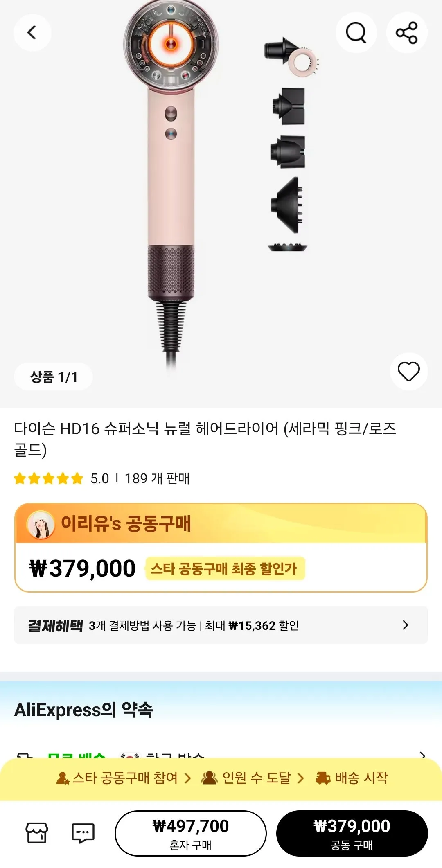This screenshot has width=442, height=868.
Task: Tap the 이리유 profile avatar
Action: coord(41,524)
